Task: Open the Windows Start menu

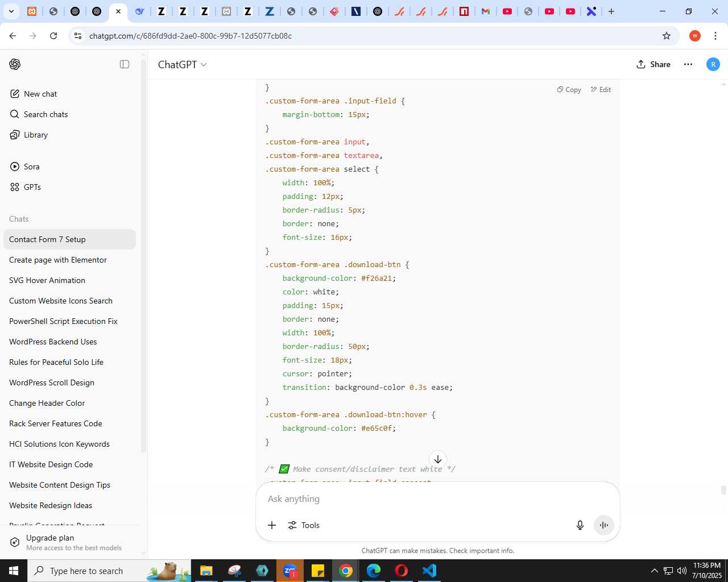Action: pos(14,571)
